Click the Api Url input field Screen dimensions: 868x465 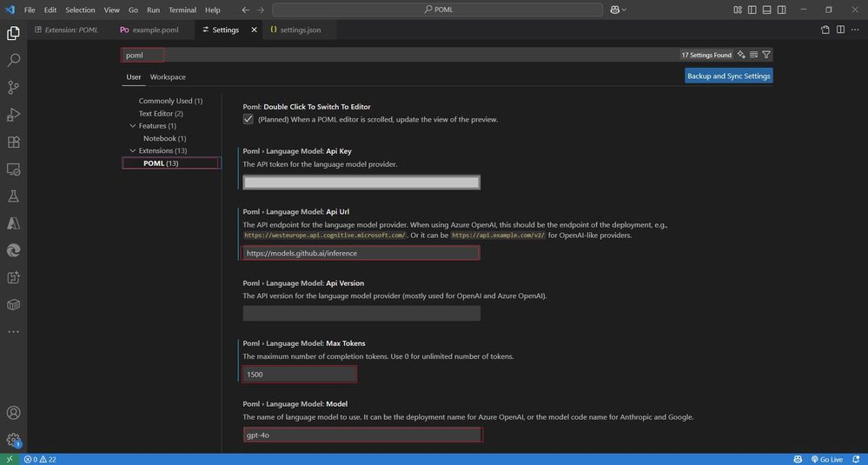coord(361,253)
